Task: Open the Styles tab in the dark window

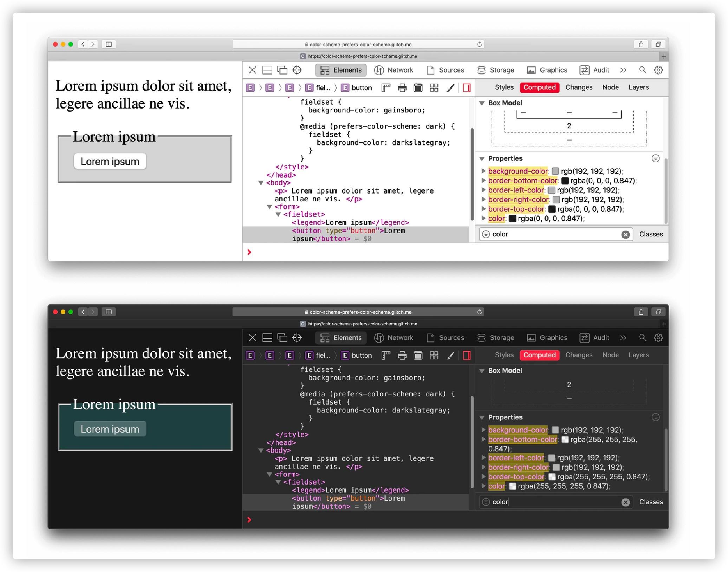Action: click(x=504, y=355)
